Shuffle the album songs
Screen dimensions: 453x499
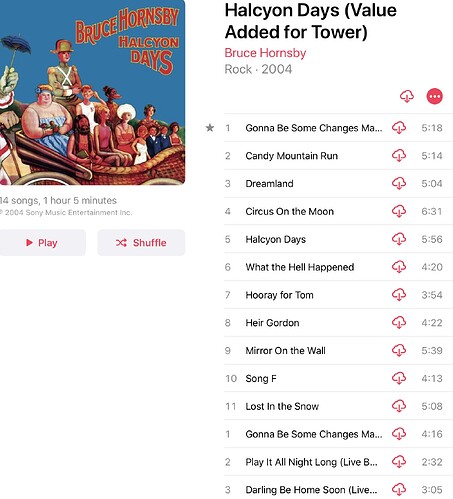click(x=141, y=243)
